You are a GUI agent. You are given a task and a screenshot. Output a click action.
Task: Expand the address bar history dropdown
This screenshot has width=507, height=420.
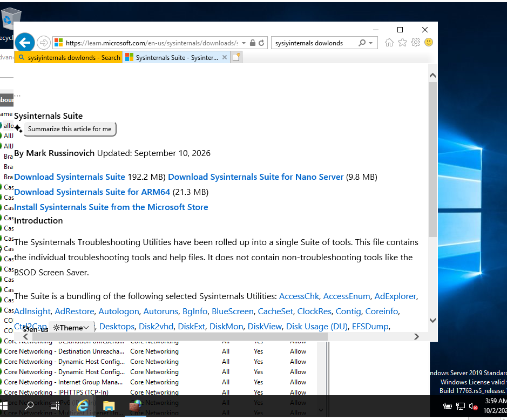pos(244,43)
